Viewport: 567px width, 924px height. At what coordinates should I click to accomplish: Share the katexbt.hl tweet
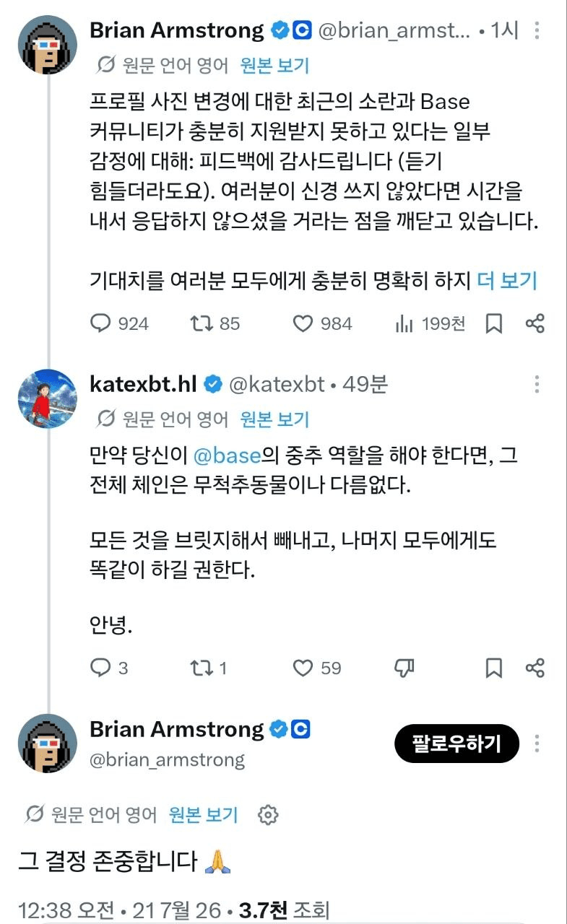tap(535, 668)
